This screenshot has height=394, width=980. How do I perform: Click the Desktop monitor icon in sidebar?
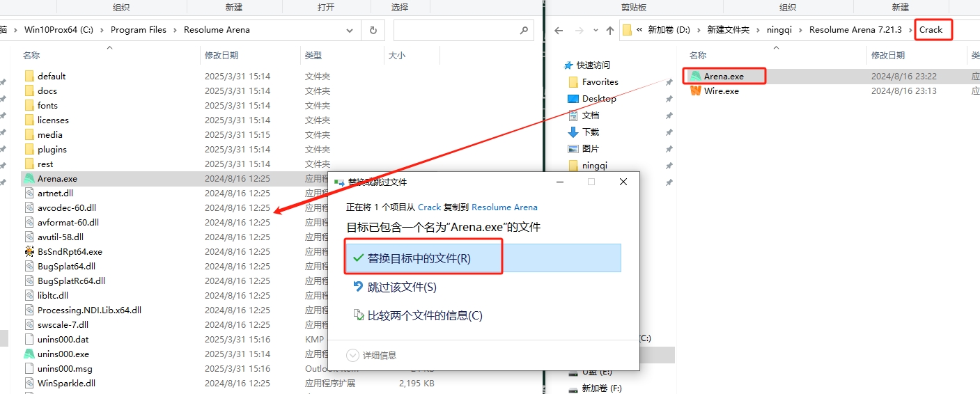coord(573,98)
